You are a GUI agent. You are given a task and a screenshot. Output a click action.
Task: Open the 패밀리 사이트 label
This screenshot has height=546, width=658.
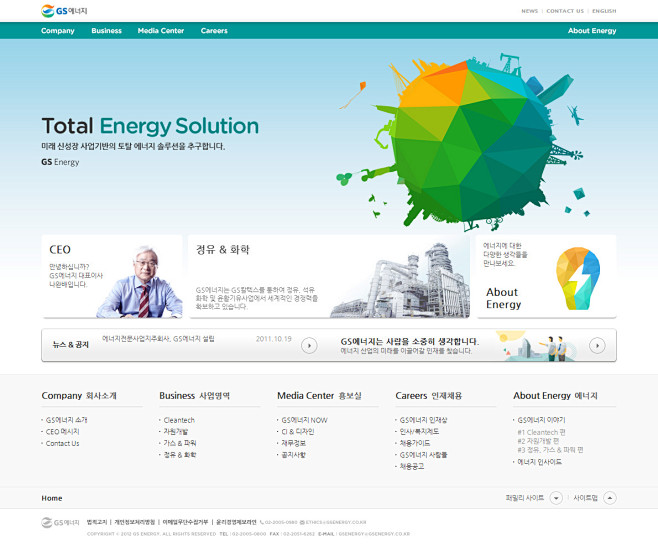(x=525, y=498)
